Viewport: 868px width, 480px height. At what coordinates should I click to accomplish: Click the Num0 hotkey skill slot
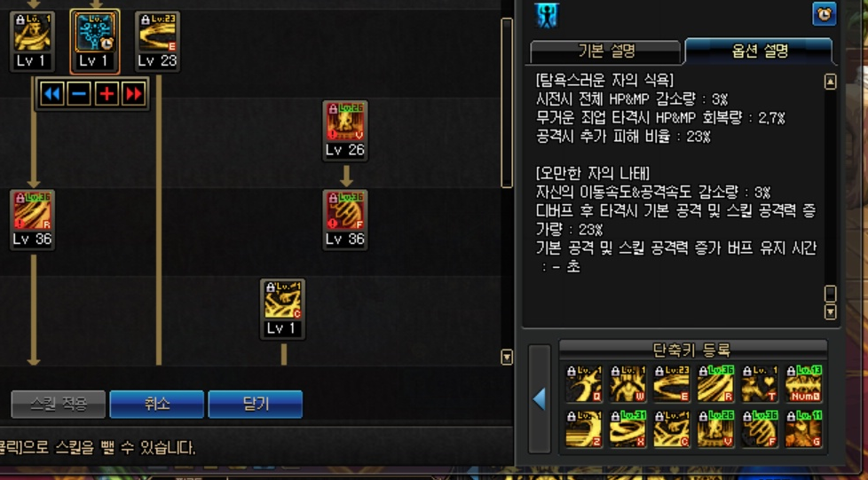(803, 383)
